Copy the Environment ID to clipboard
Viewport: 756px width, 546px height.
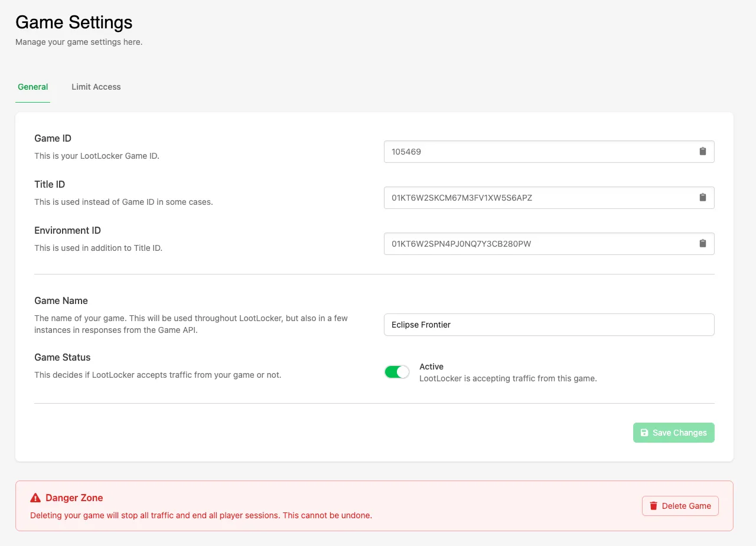(x=703, y=243)
